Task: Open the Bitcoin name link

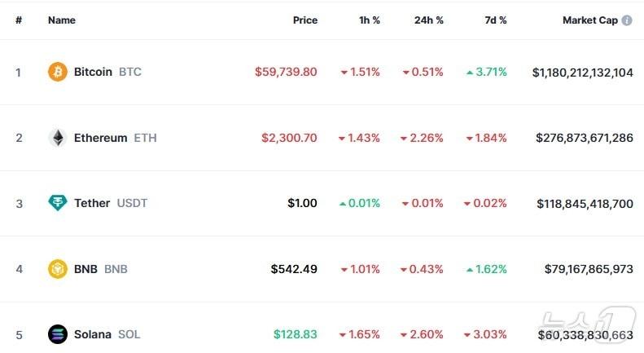Action: point(93,72)
